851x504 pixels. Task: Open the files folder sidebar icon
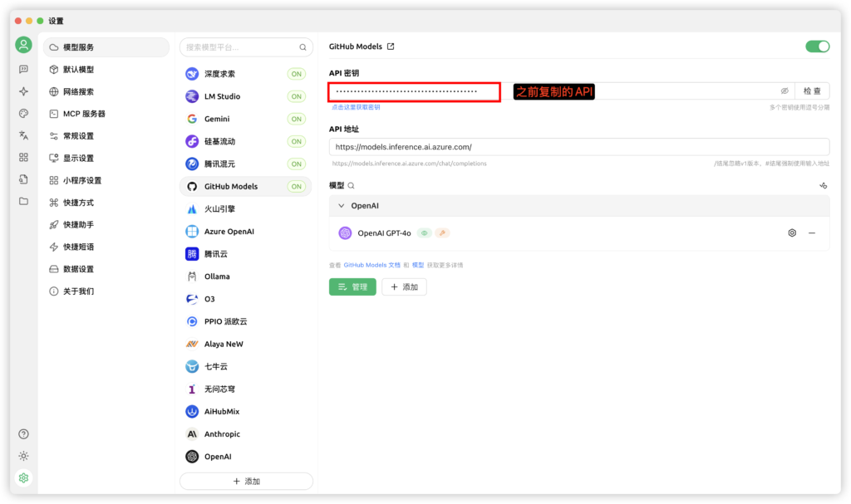click(x=23, y=201)
